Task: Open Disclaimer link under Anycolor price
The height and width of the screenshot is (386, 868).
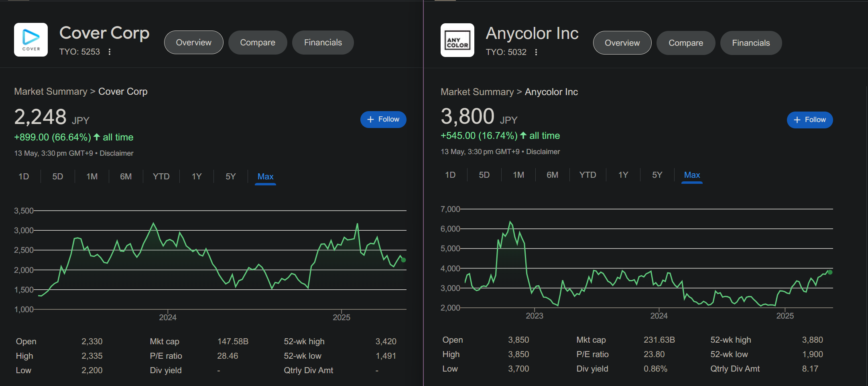Action: pos(543,152)
